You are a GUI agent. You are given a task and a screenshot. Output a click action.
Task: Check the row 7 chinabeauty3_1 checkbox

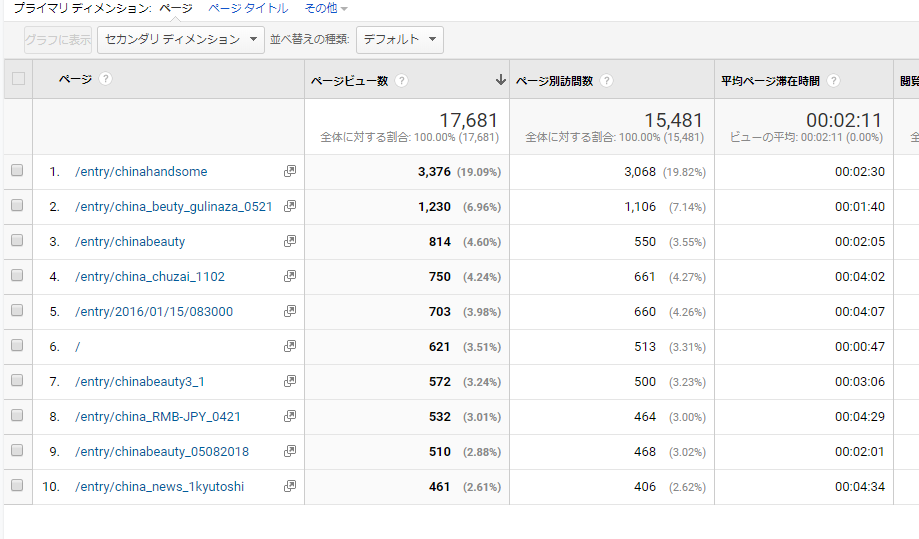[17, 380]
